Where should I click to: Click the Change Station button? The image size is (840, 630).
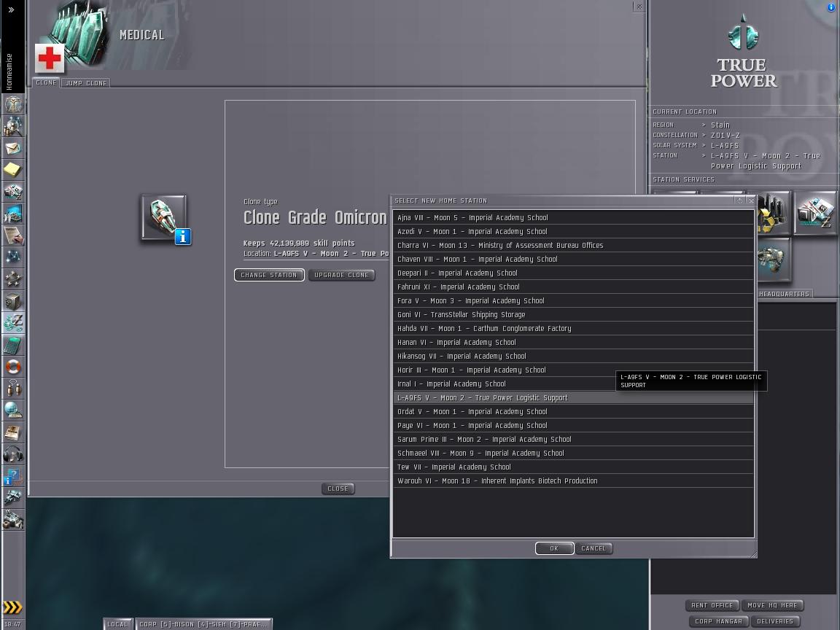click(269, 275)
